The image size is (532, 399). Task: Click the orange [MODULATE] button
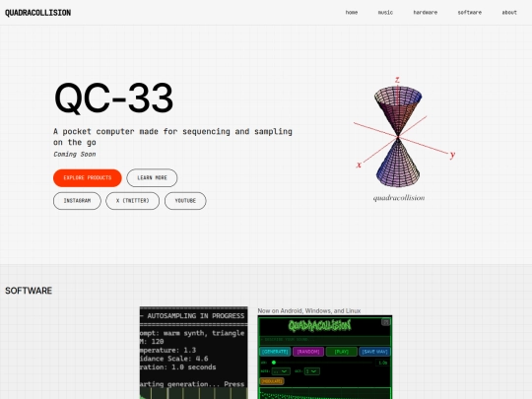[272, 381]
